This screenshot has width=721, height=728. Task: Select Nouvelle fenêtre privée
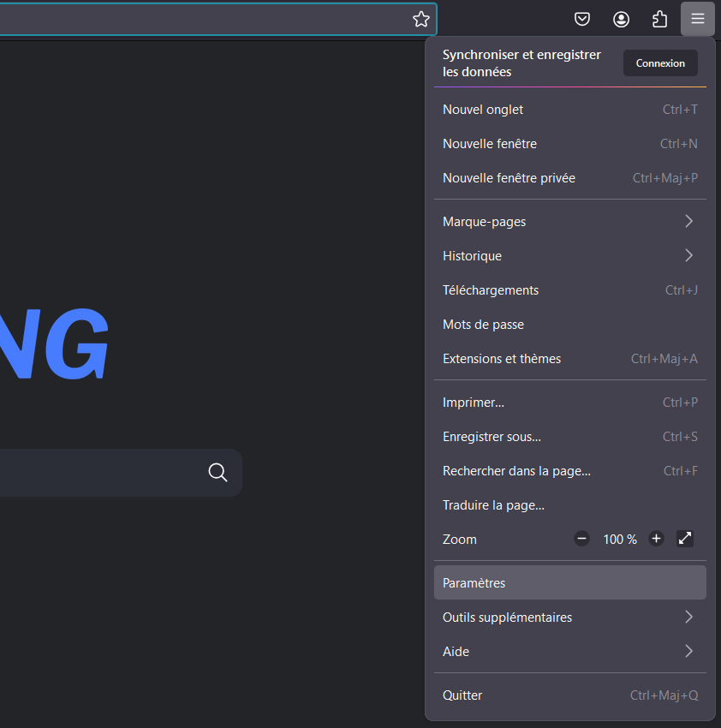(569, 178)
